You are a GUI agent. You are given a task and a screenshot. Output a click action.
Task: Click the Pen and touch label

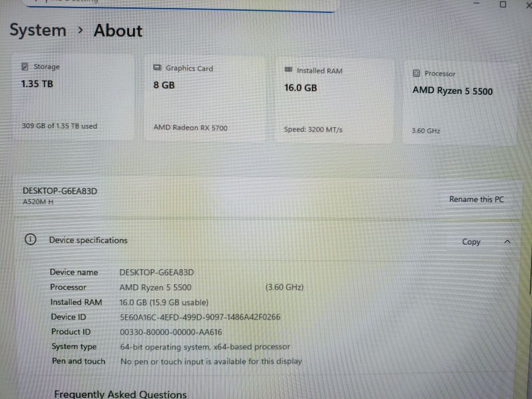[78, 361]
